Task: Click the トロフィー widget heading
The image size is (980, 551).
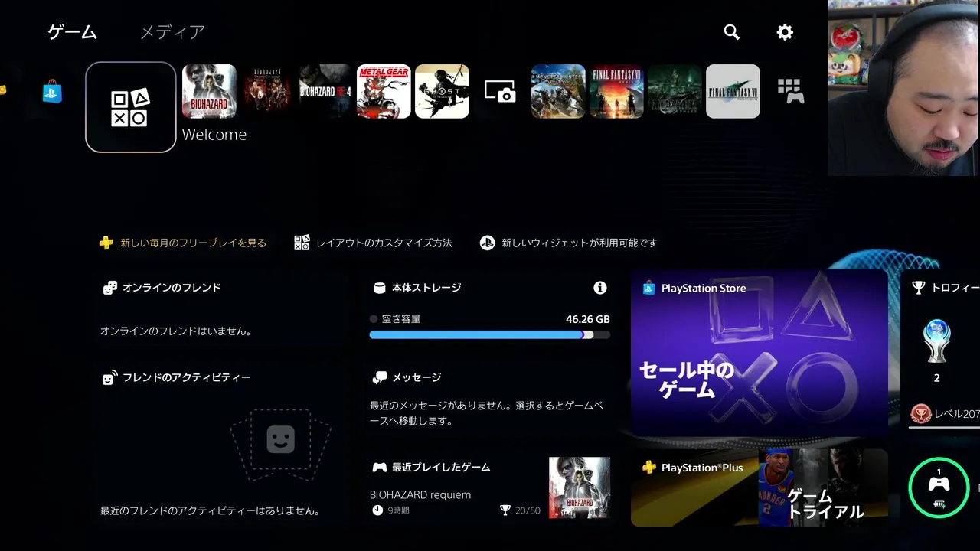Action: pos(955,288)
